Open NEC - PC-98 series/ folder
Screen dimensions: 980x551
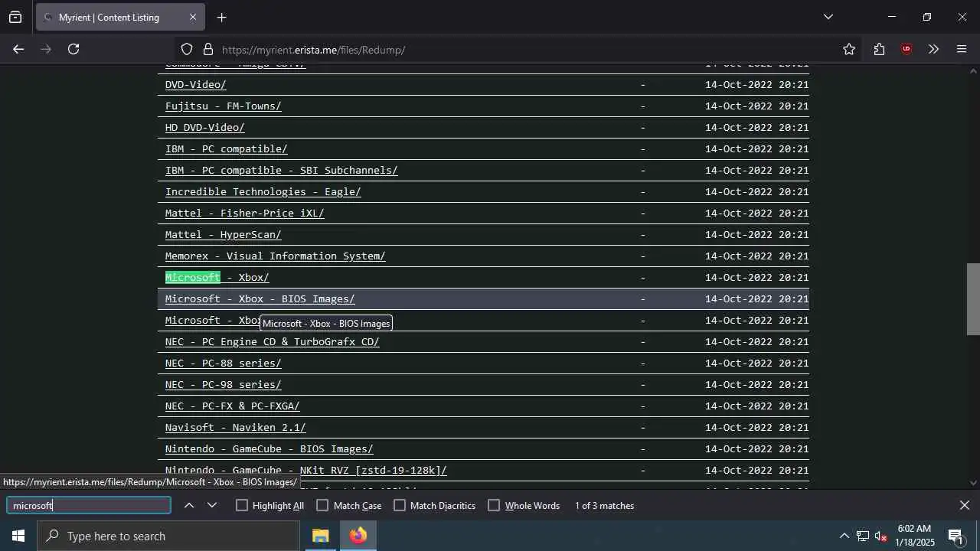pos(223,384)
